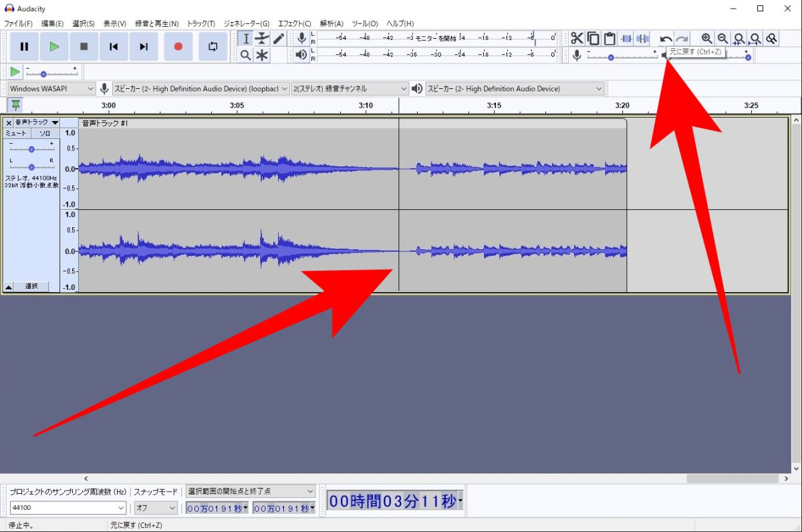This screenshot has height=532, width=802.
Task: Click the red Record button
Action: coord(178,47)
